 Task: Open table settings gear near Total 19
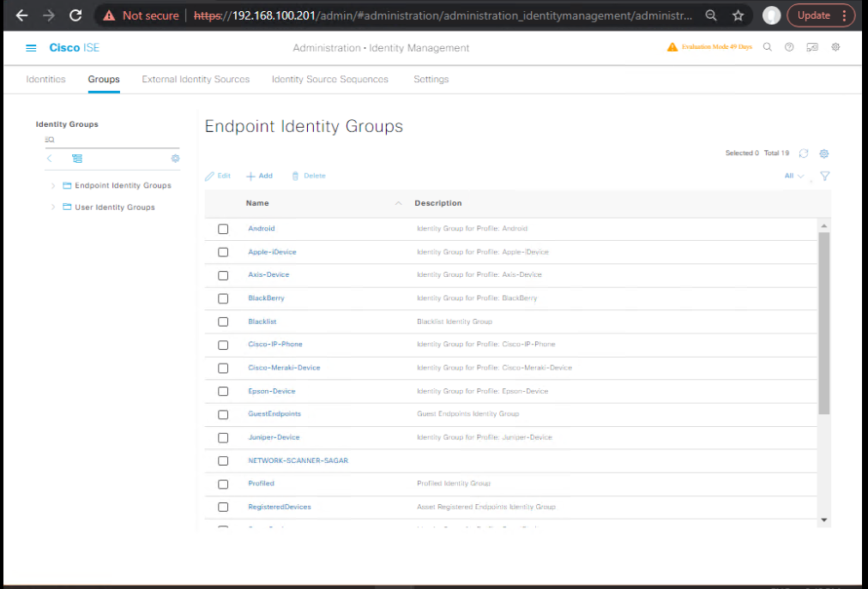tap(824, 153)
